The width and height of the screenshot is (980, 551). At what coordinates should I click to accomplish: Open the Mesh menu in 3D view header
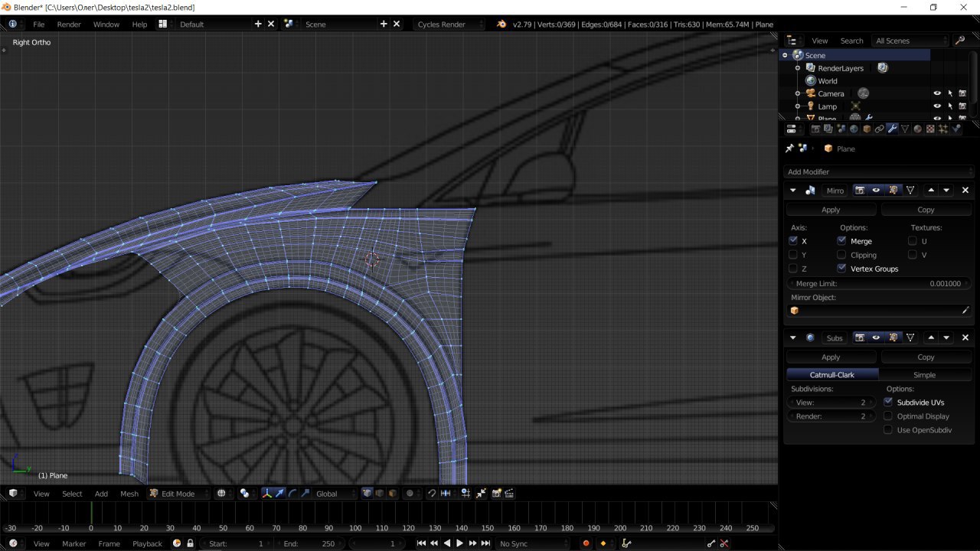[129, 494]
